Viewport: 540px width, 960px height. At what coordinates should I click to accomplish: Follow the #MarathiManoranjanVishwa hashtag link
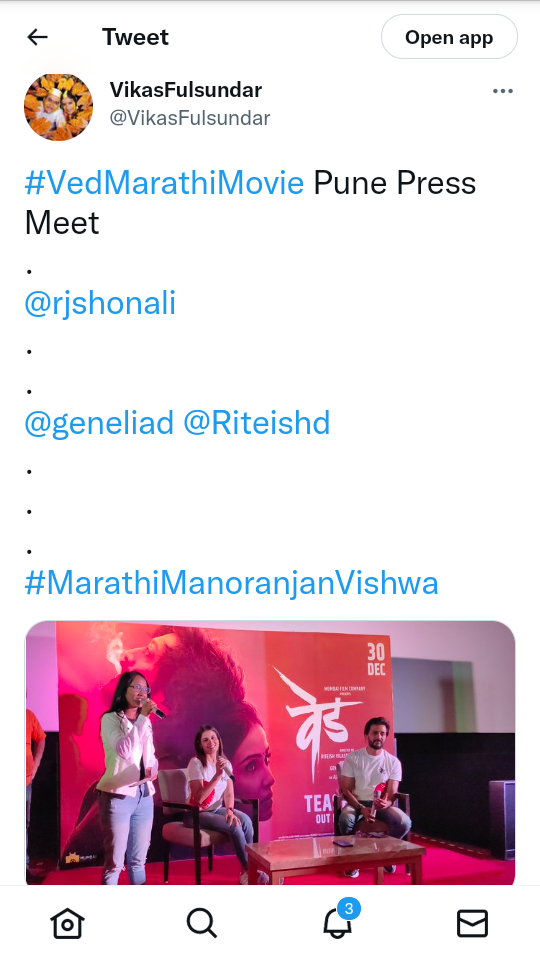pyautogui.click(x=231, y=583)
